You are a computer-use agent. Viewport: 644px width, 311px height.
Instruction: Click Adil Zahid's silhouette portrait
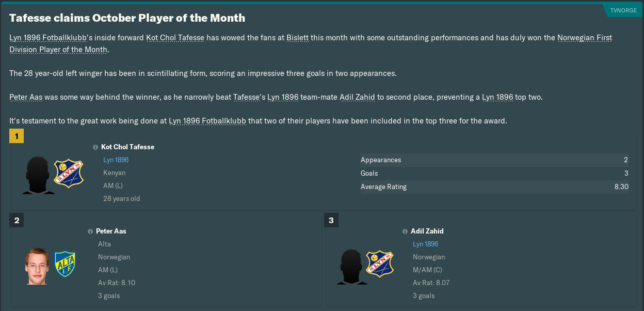coord(351,266)
